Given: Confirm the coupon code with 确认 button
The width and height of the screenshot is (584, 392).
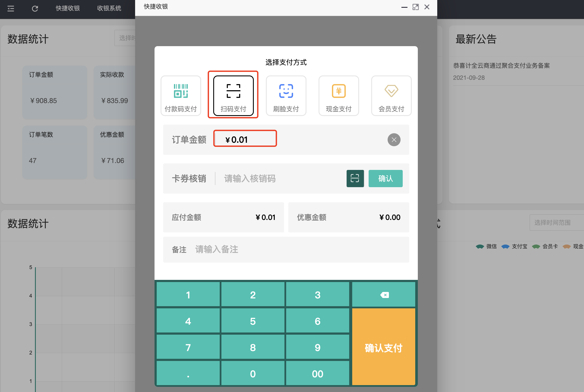Looking at the screenshot, I should pyautogui.click(x=386, y=179).
